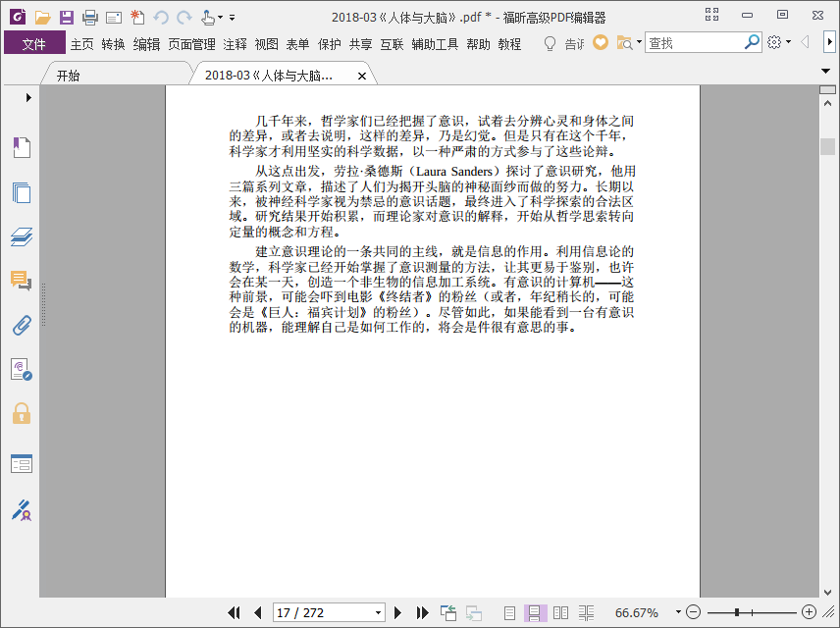Switch to the 2018-03《人体与大脑 document tab
Screen dimensions: 840x628
(x=269, y=76)
